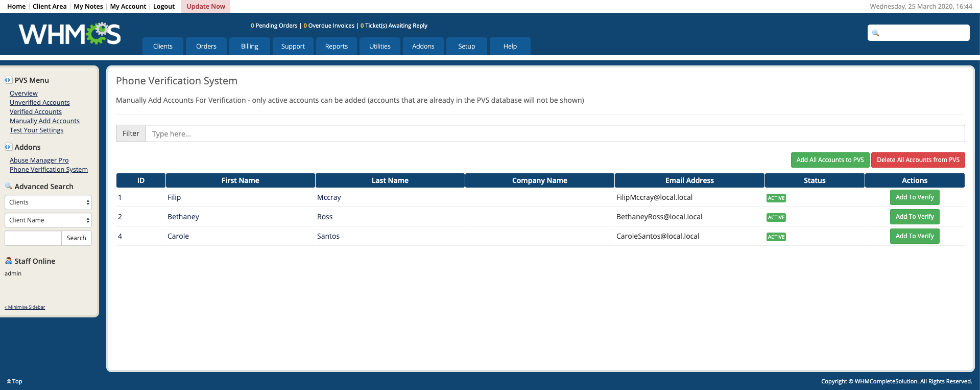Open Client Area link

(x=50, y=6)
